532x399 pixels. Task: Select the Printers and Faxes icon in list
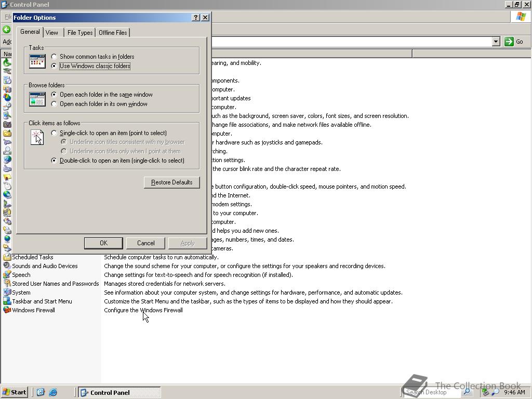[x=7, y=230]
